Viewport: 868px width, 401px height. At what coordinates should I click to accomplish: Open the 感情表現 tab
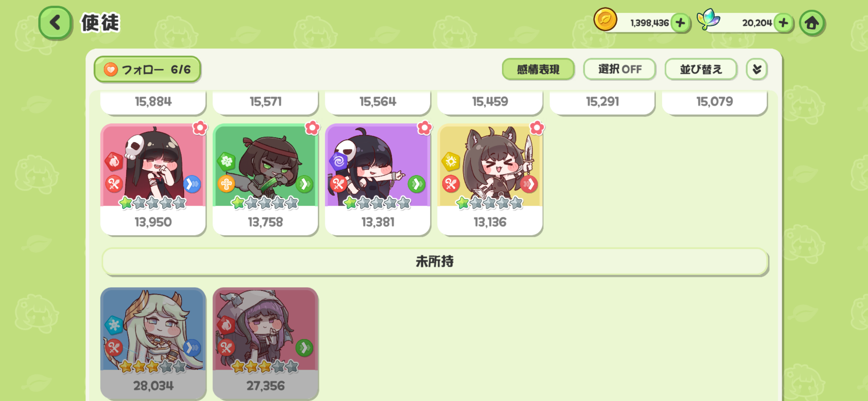[538, 69]
